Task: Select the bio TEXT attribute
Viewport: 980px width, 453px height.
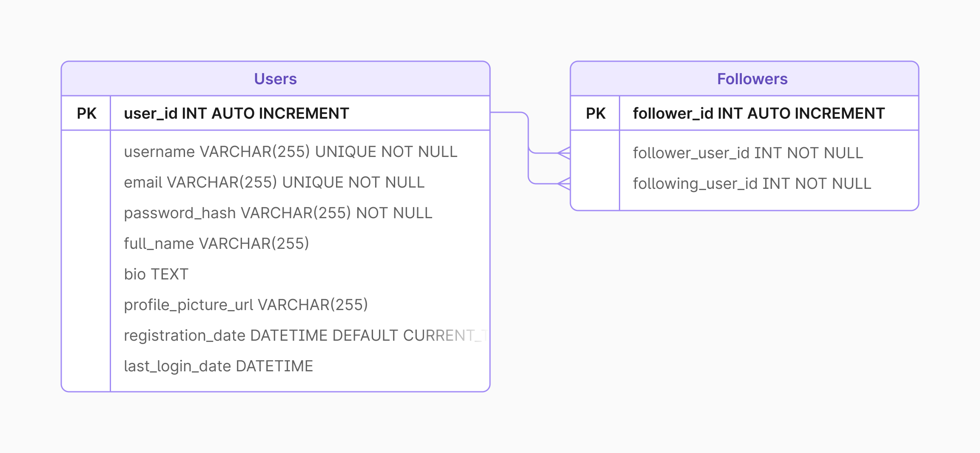Action: (x=156, y=274)
